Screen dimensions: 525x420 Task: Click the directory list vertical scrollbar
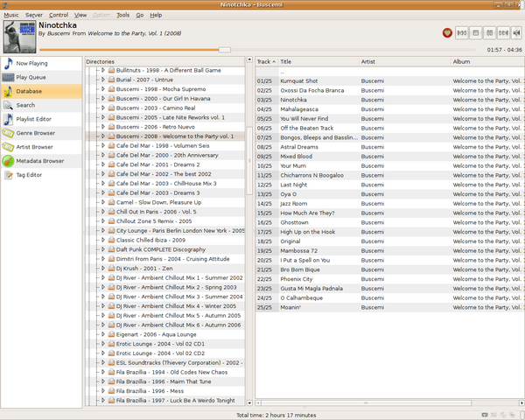point(249,161)
